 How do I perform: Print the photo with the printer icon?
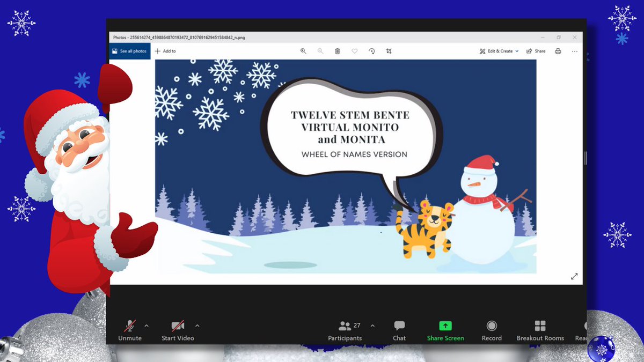pyautogui.click(x=558, y=51)
